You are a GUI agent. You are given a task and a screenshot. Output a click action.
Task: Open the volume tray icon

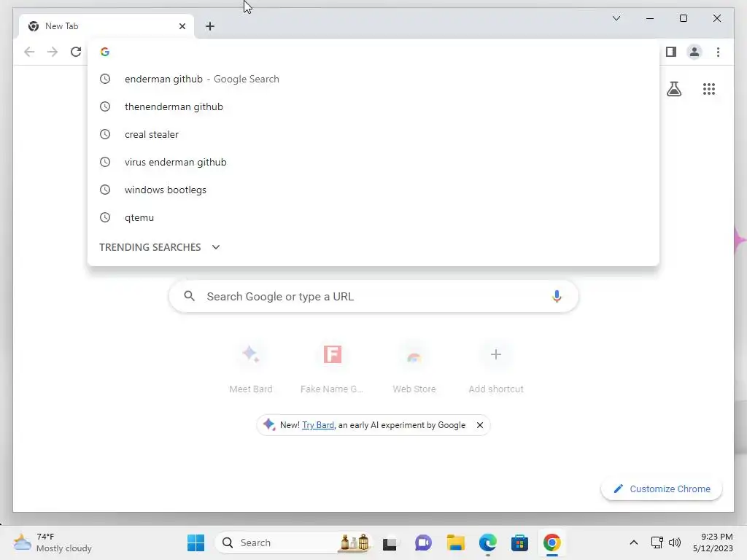[x=675, y=542]
